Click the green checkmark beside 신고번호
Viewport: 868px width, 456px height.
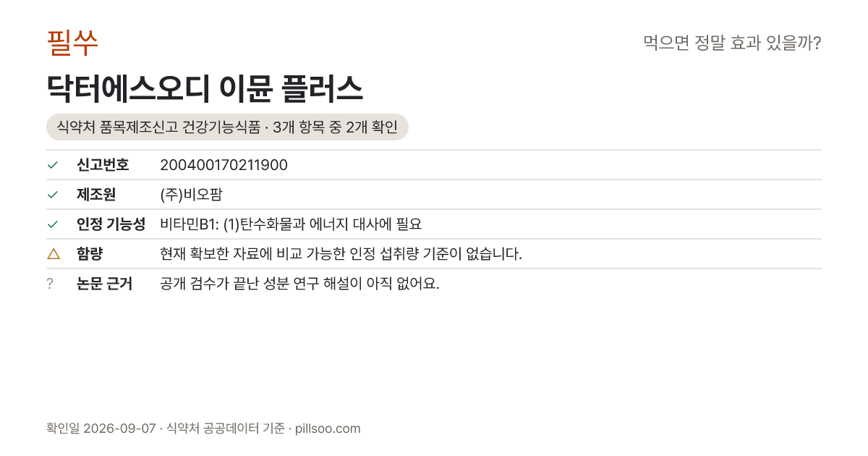click(x=52, y=165)
